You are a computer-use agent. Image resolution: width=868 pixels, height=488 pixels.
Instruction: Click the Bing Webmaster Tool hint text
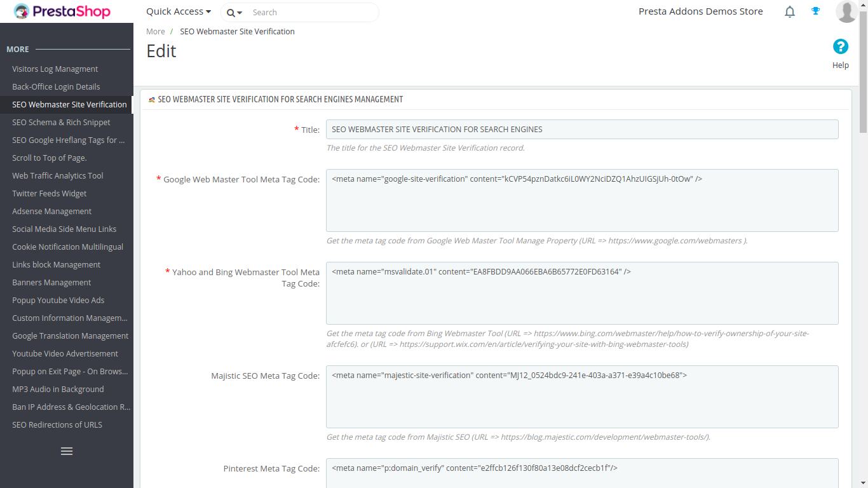click(567, 339)
